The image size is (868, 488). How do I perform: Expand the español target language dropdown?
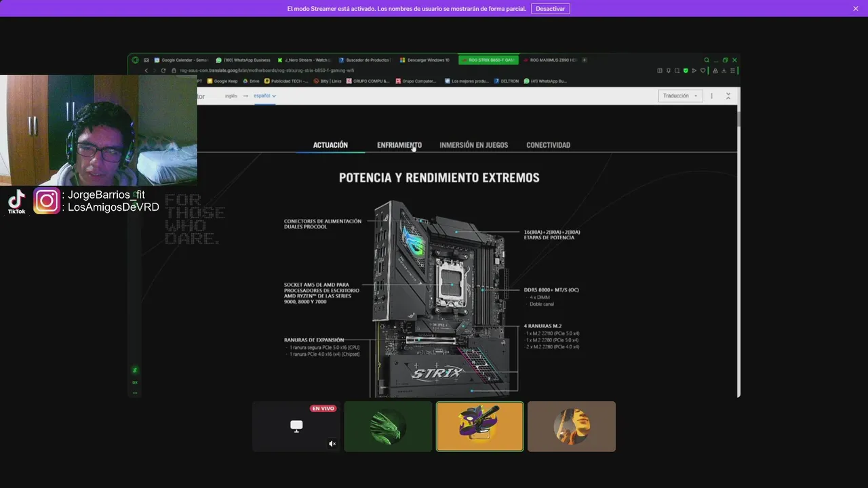pyautogui.click(x=264, y=96)
